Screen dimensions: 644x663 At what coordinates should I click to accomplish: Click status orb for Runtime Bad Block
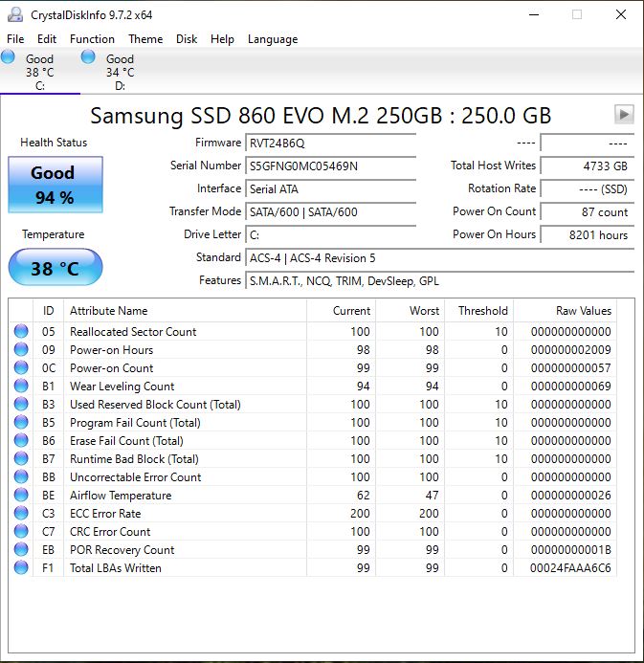point(21,458)
